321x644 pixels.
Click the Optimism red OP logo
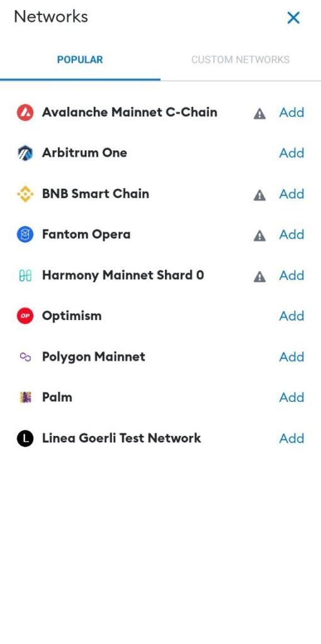pyautogui.click(x=25, y=316)
